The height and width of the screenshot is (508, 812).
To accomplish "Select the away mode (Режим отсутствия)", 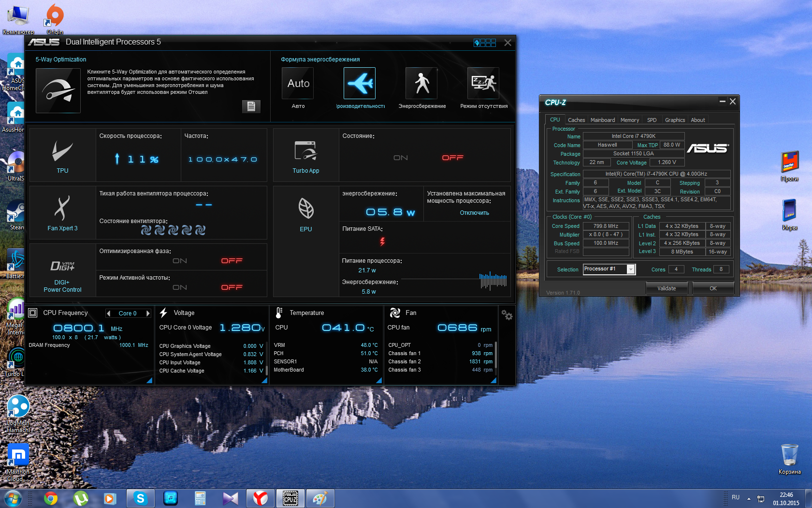I will pos(483,83).
